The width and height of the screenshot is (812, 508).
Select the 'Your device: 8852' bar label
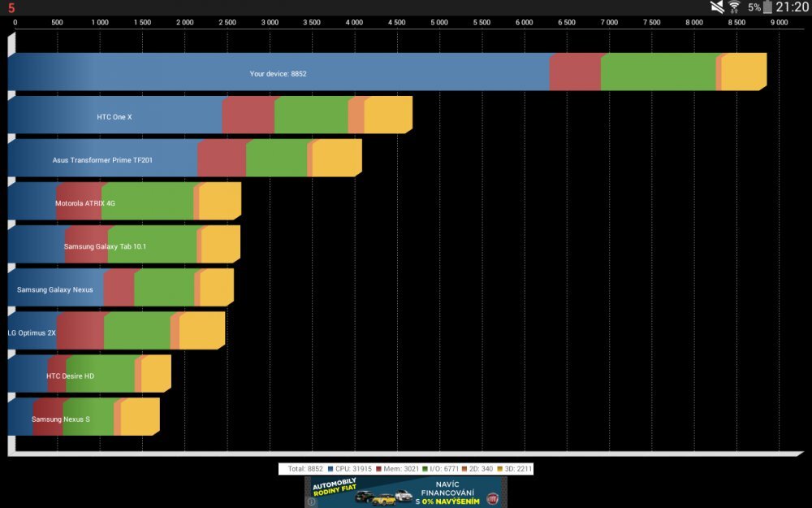[278, 74]
